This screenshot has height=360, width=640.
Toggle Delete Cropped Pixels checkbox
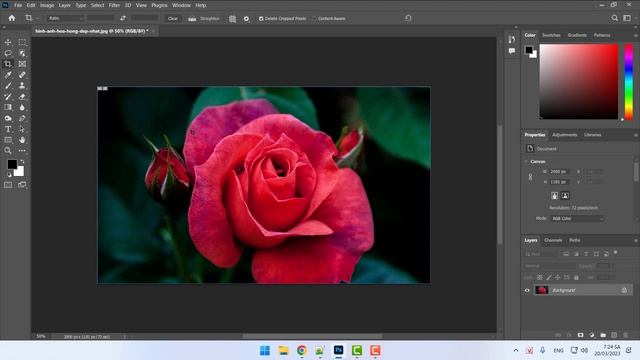[x=261, y=19]
